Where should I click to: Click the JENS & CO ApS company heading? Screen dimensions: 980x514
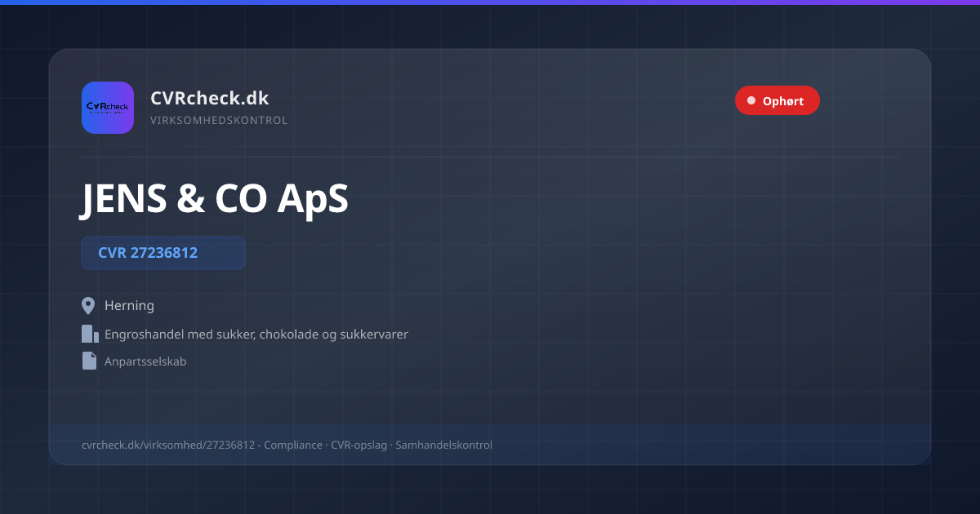[x=215, y=198]
